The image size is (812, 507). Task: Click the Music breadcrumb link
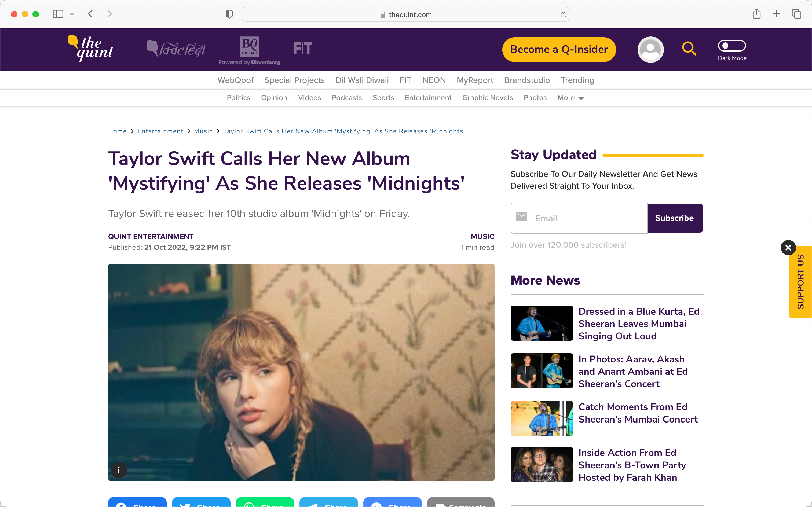pos(203,131)
